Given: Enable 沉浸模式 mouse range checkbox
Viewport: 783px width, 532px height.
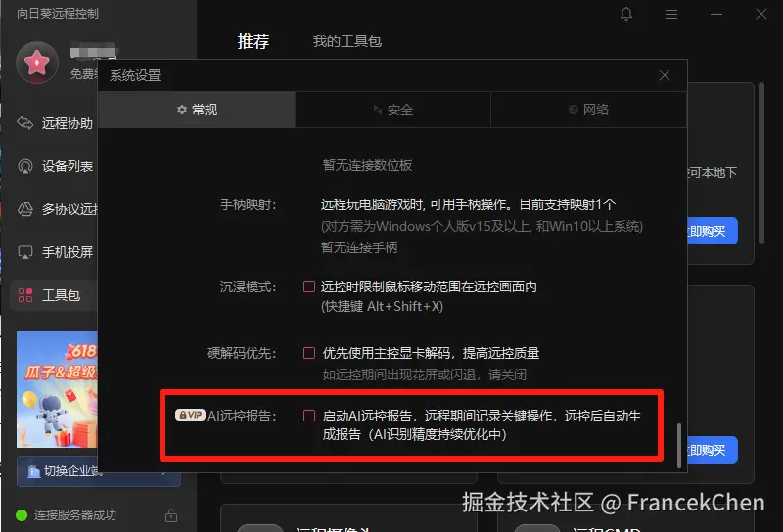Looking at the screenshot, I should (x=309, y=287).
